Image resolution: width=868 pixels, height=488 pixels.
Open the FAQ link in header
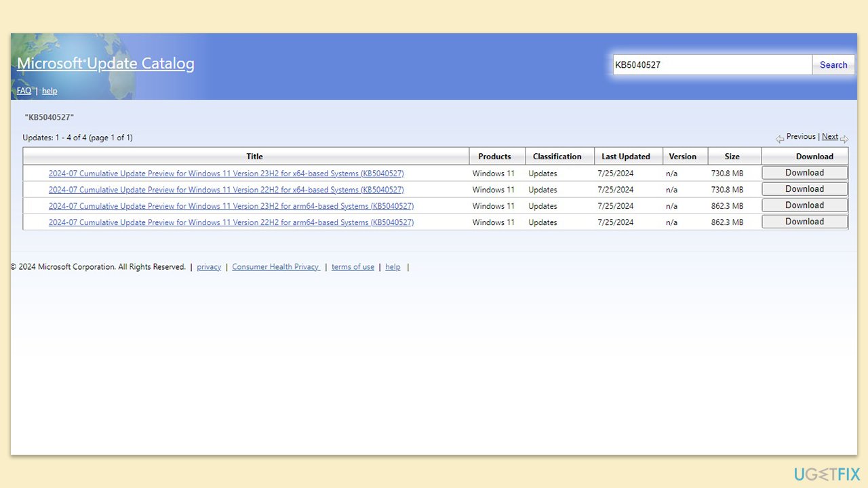24,91
